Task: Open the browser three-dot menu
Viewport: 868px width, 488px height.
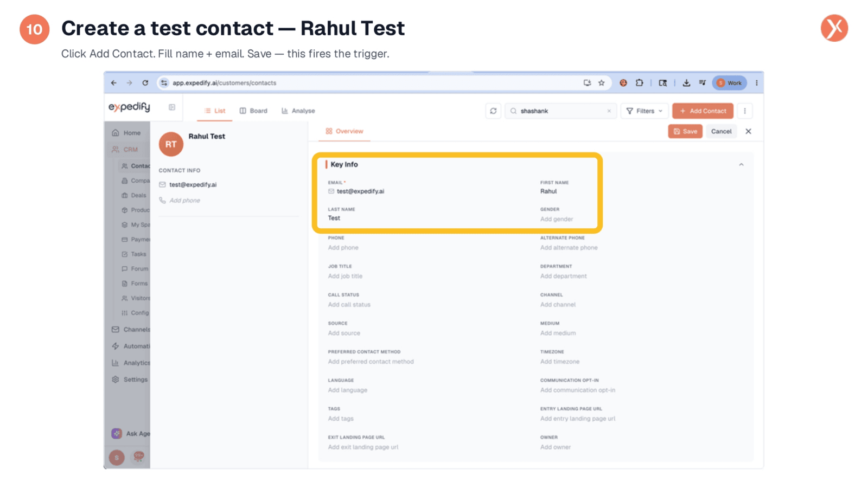Action: point(756,83)
